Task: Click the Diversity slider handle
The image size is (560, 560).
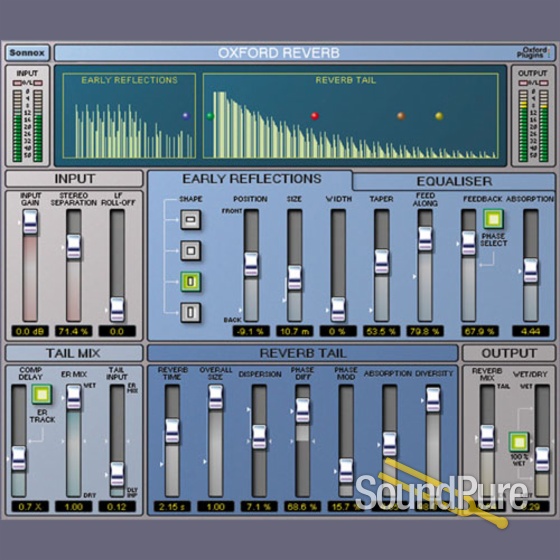Action: click(x=433, y=399)
